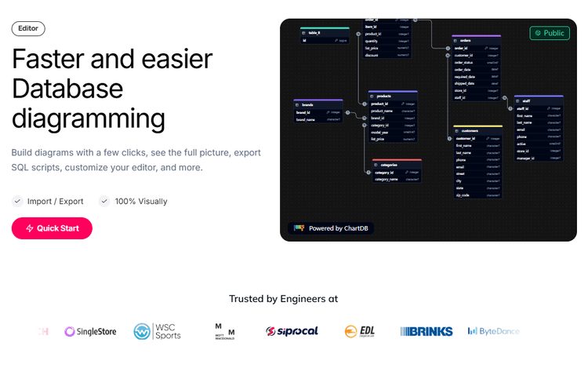Click the WSC Sports logo
The width and height of the screenshot is (588, 379).
[157, 332]
